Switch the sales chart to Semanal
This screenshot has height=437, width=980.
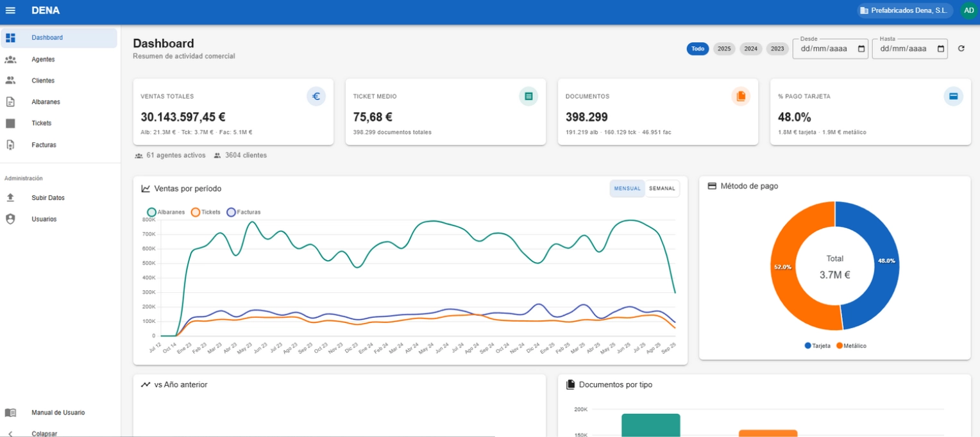662,188
